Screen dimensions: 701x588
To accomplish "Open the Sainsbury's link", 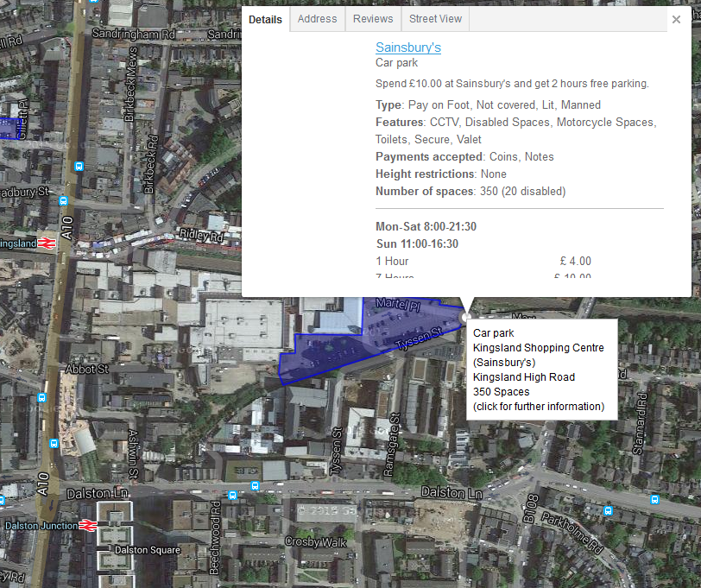I will coord(408,47).
